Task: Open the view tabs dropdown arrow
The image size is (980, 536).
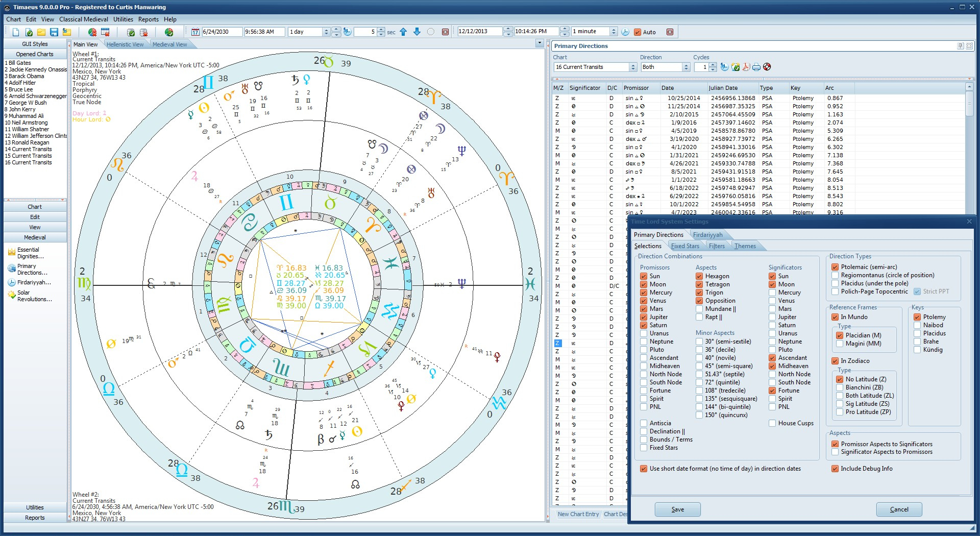Action: 540,44
